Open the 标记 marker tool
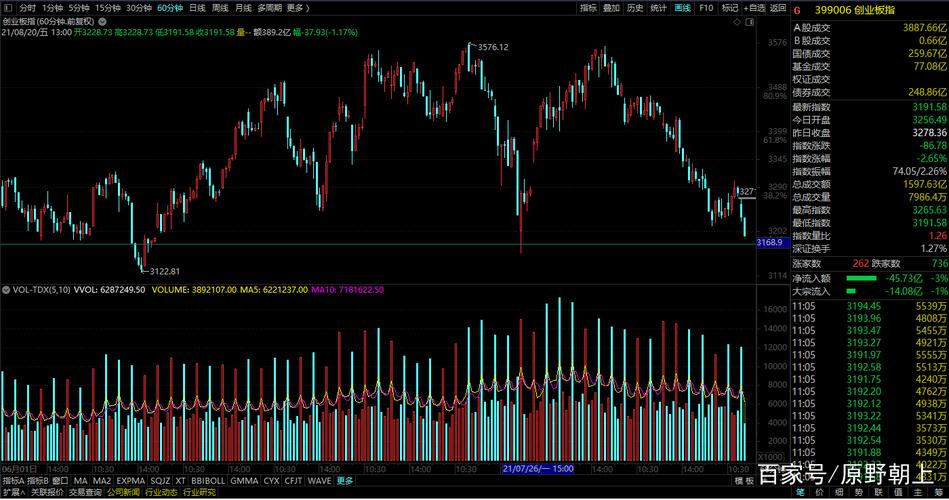This screenshot has height=500, width=949. coord(730,7)
